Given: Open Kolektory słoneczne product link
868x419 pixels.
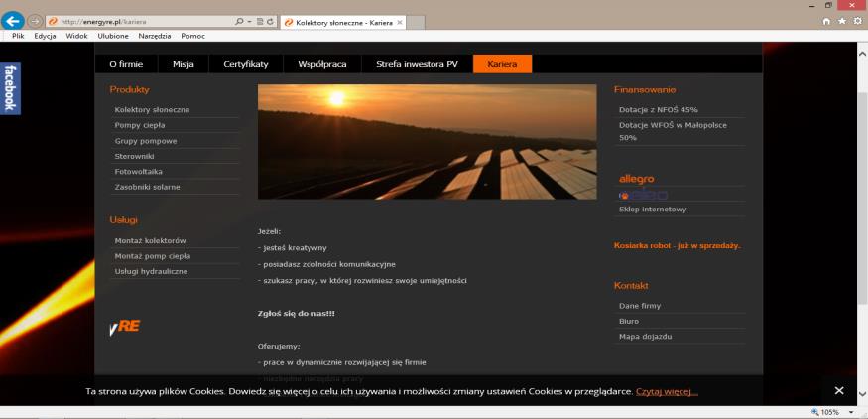Looking at the screenshot, I should (x=152, y=110).
